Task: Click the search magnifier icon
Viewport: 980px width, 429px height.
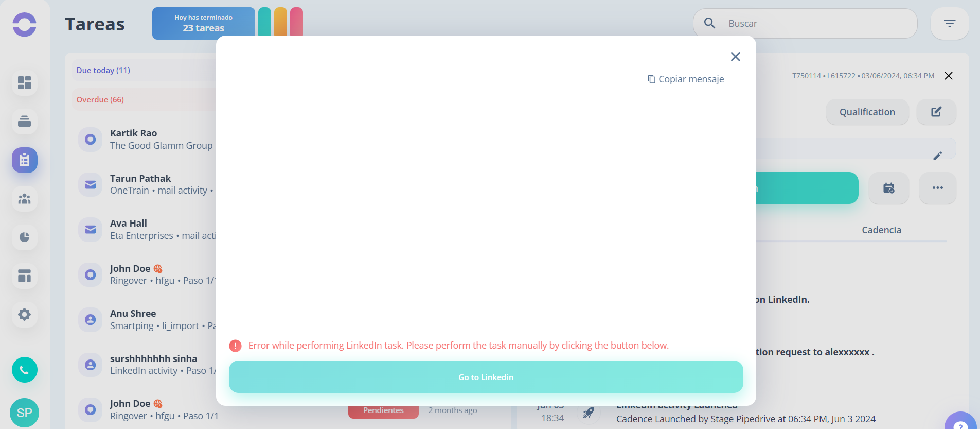Action: 710,23
